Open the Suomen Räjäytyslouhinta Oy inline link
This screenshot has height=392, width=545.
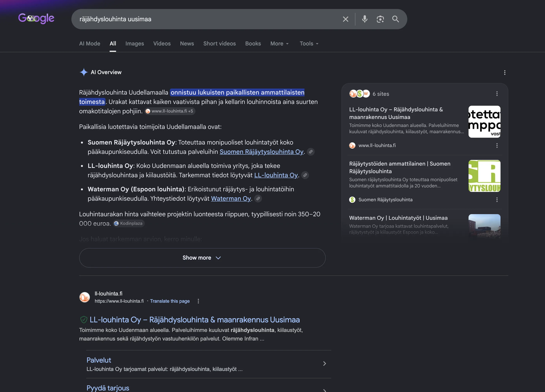coord(261,152)
